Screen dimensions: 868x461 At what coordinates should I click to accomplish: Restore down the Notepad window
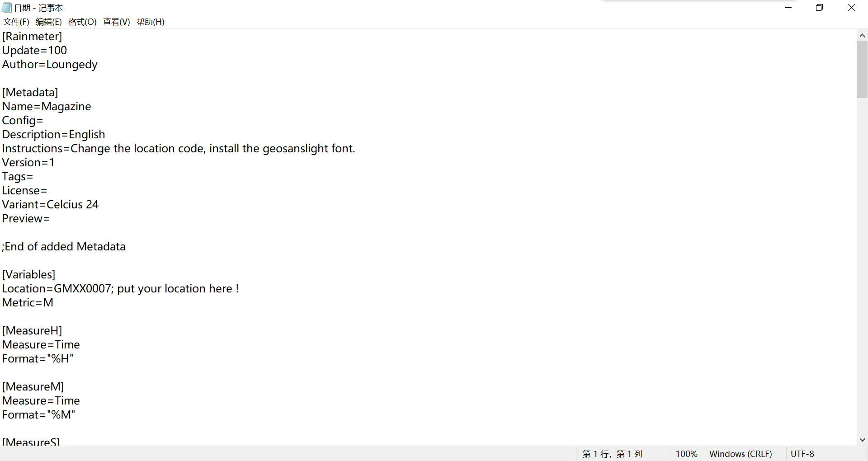[x=819, y=8]
